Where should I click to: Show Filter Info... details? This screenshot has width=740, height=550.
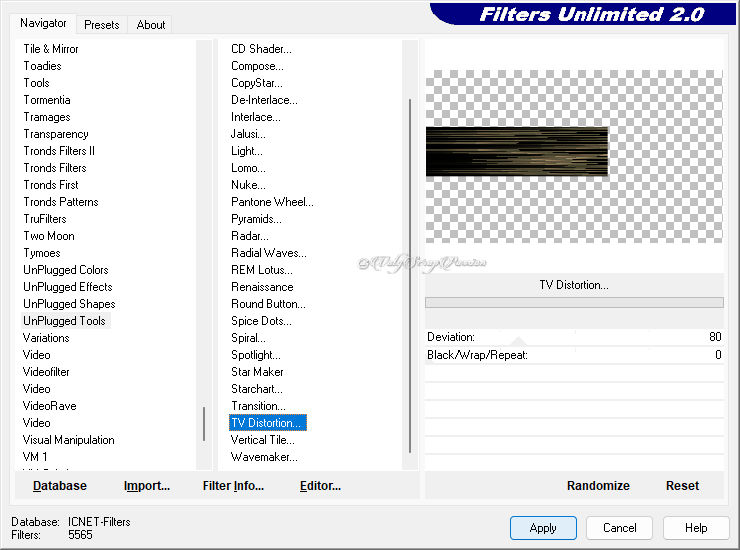point(233,486)
